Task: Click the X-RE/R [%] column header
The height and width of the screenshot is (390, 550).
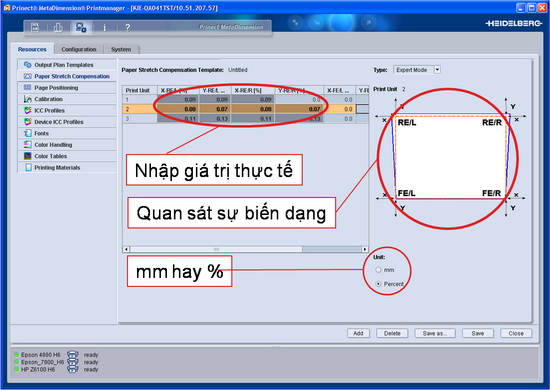Action: pyautogui.click(x=253, y=90)
